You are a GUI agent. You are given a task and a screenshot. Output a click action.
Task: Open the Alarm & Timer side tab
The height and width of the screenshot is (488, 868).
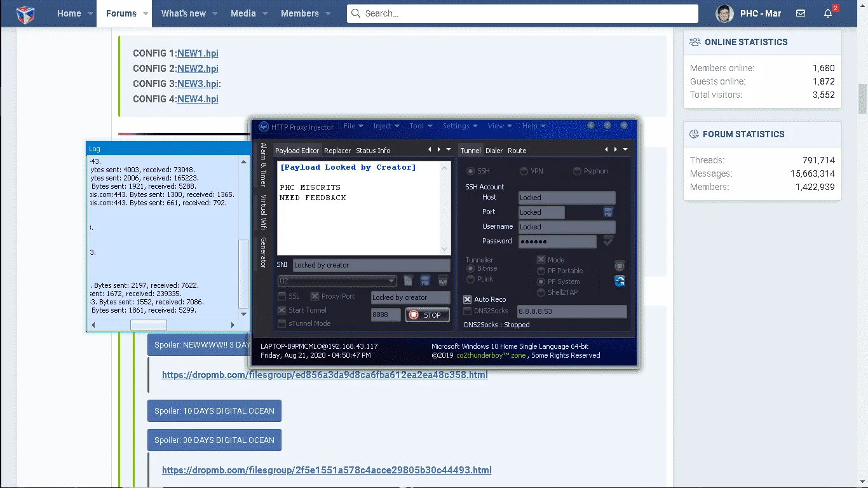pos(263,165)
